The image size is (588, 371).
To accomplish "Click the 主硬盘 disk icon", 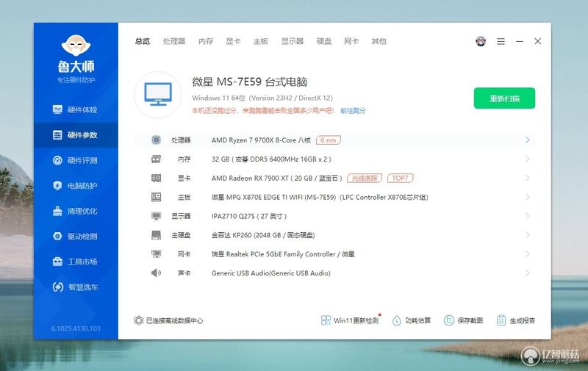I will click(156, 235).
